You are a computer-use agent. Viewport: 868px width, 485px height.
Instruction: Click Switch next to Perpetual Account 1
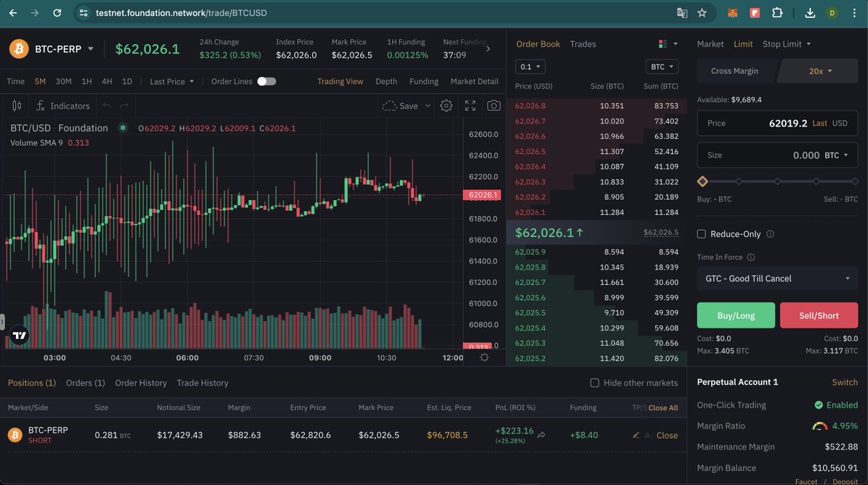(x=845, y=382)
